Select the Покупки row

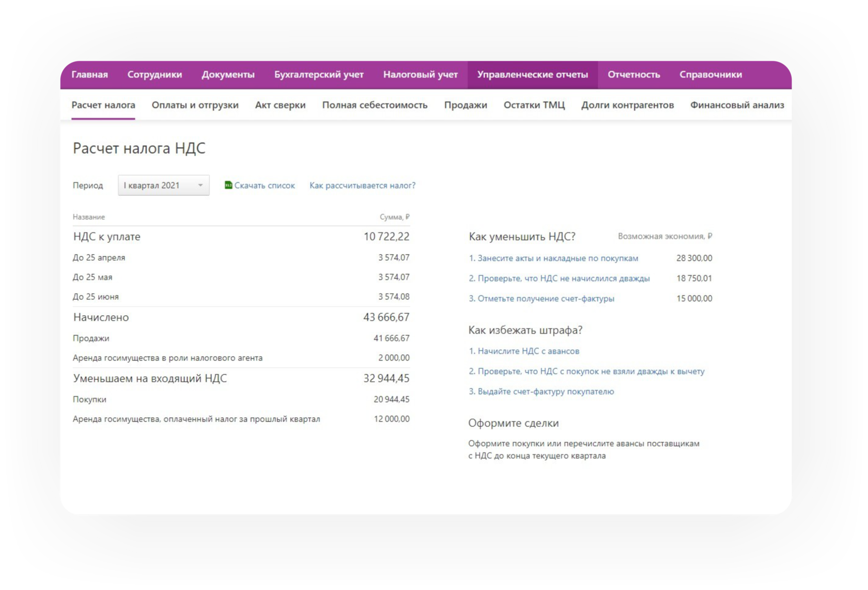point(241,399)
